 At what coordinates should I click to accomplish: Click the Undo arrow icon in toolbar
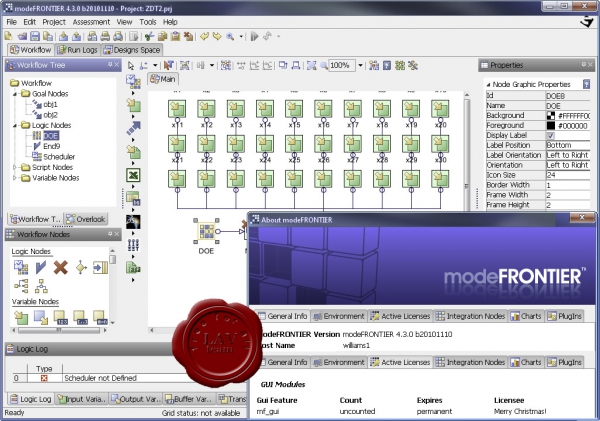pyautogui.click(x=204, y=36)
